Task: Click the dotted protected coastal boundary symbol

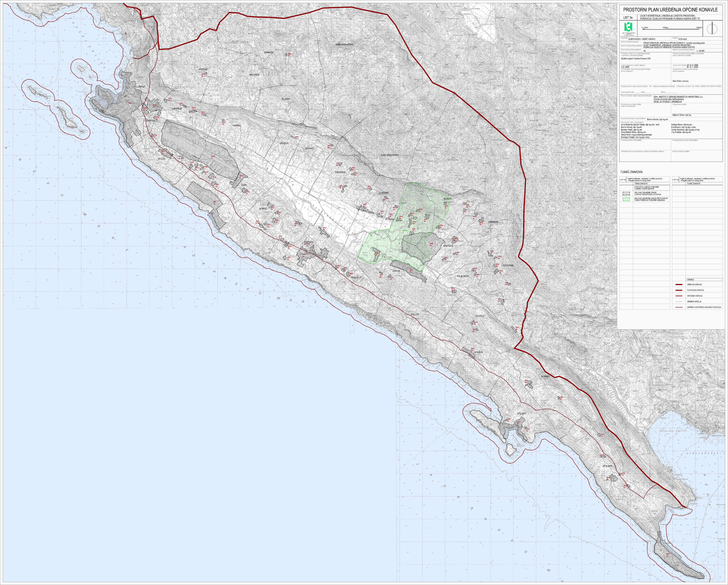Action: click(x=679, y=307)
